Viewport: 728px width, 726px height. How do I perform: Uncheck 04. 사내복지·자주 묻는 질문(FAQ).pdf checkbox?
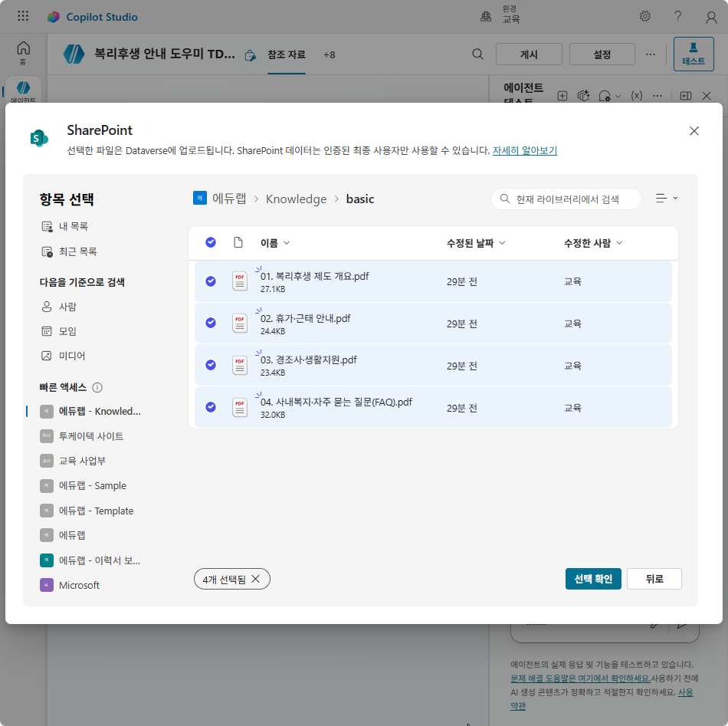click(211, 407)
